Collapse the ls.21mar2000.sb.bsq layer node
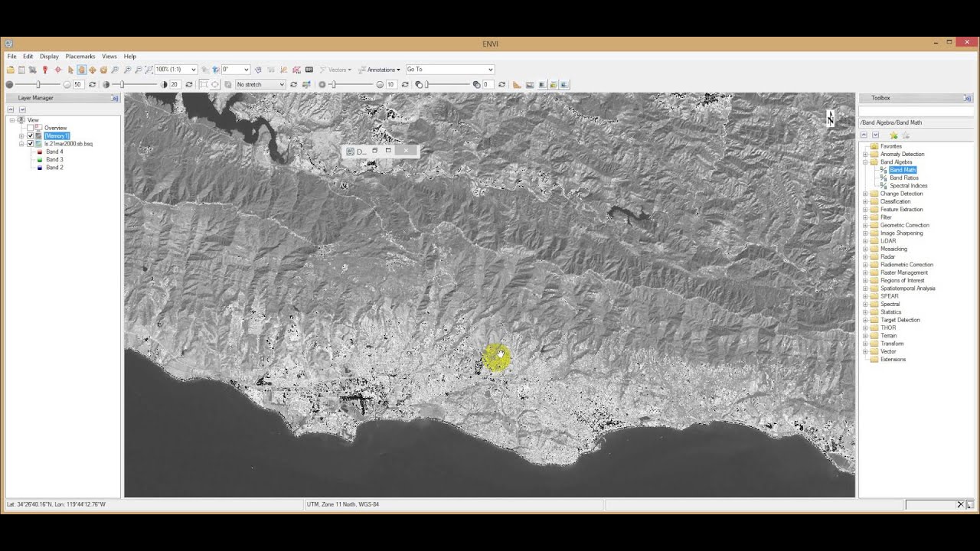The width and height of the screenshot is (980, 551). pyautogui.click(x=21, y=144)
